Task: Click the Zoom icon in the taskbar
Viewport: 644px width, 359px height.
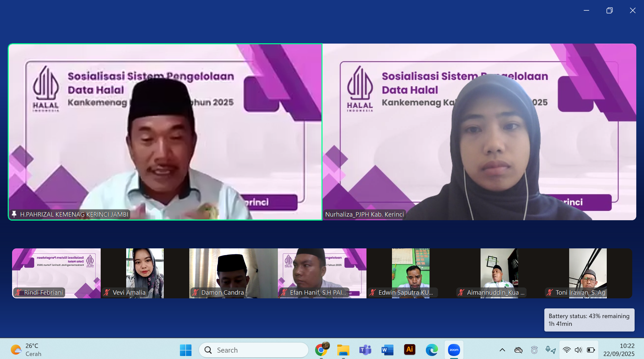Action: pyautogui.click(x=454, y=350)
